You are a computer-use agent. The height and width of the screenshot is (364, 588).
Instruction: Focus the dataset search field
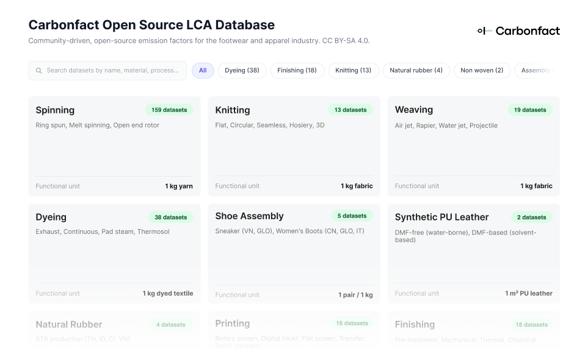point(107,71)
